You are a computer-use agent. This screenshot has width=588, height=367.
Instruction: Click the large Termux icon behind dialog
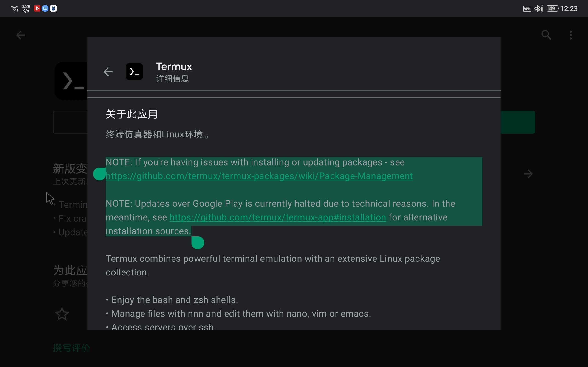(x=71, y=81)
